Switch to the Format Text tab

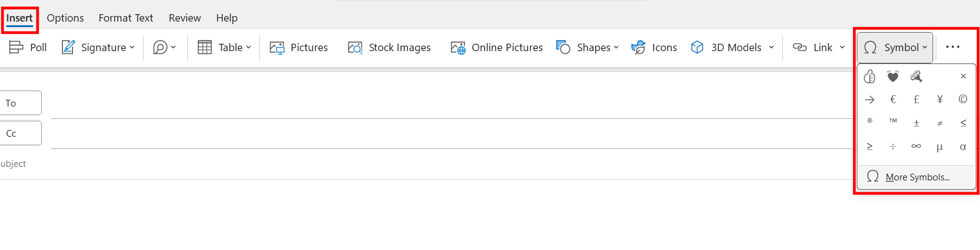[x=126, y=18]
